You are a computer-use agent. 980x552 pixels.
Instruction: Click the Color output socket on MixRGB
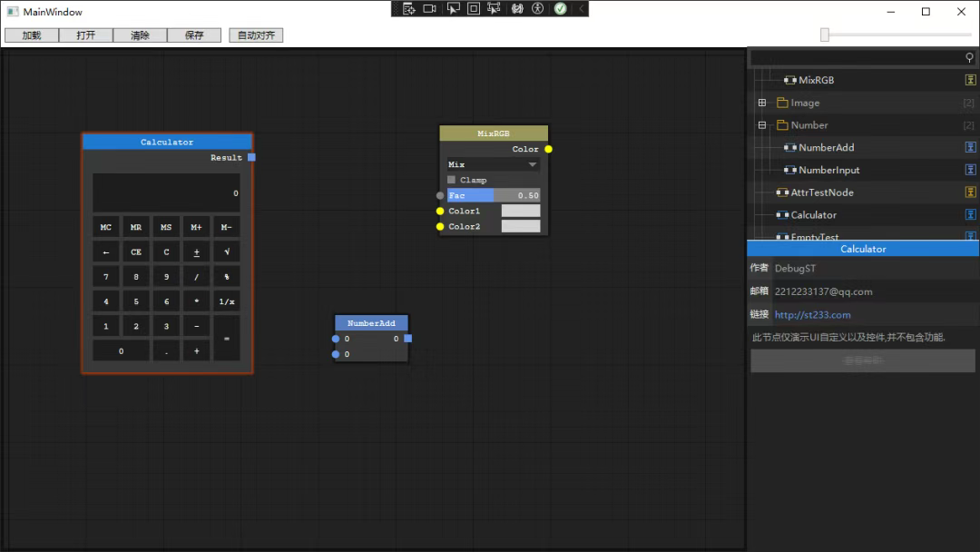548,149
